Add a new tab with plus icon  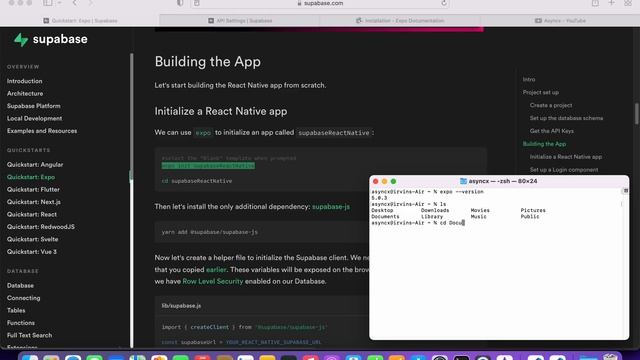(x=611, y=3)
